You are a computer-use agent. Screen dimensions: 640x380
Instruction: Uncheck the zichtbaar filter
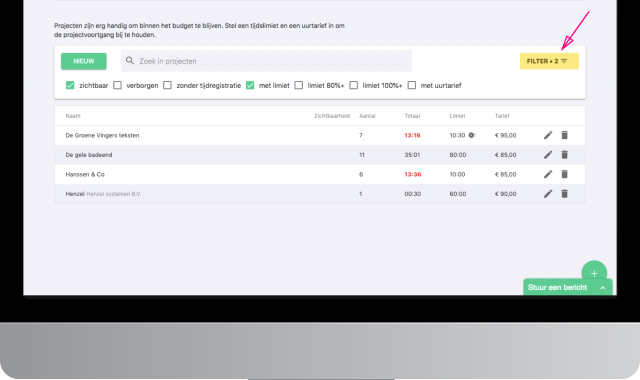(x=70, y=85)
